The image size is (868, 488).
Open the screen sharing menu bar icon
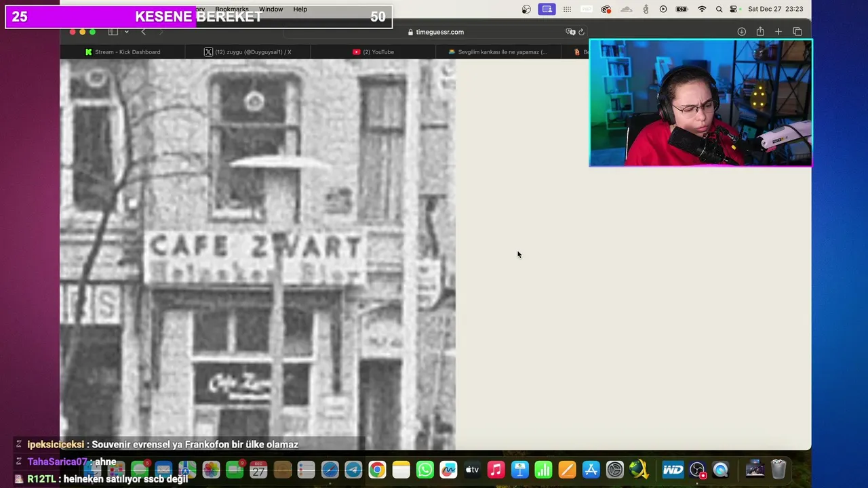[547, 9]
